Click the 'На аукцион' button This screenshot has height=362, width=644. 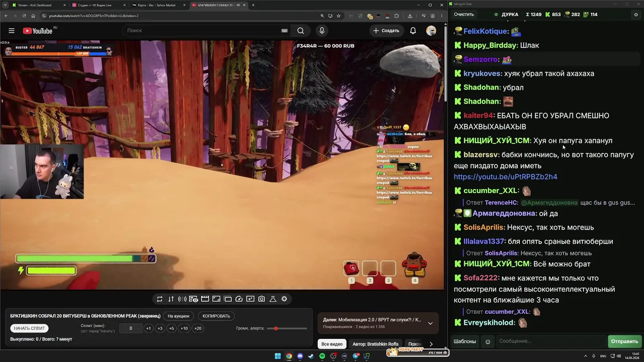(179, 316)
